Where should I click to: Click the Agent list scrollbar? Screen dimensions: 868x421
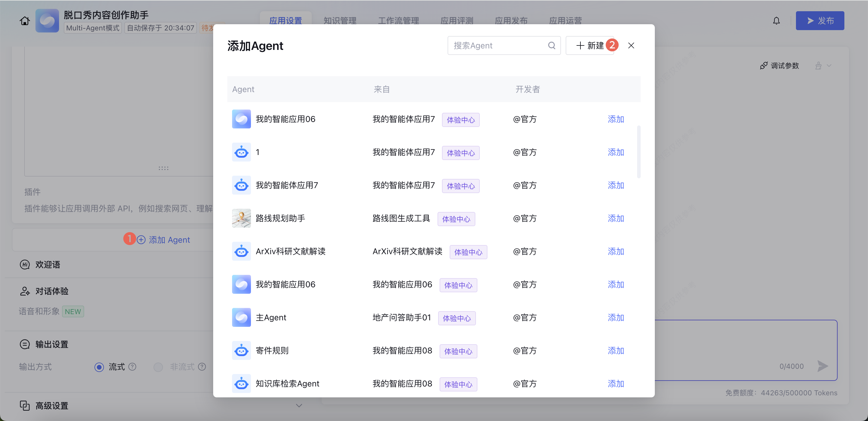639,152
